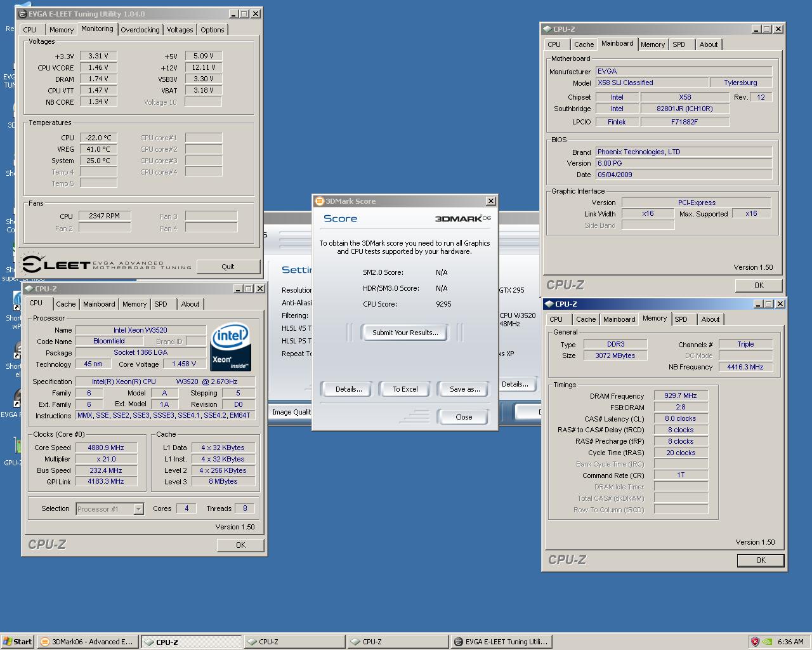812x650 pixels.
Task: Click the CAS# Latency value 8.0 clocks
Action: pos(681,418)
